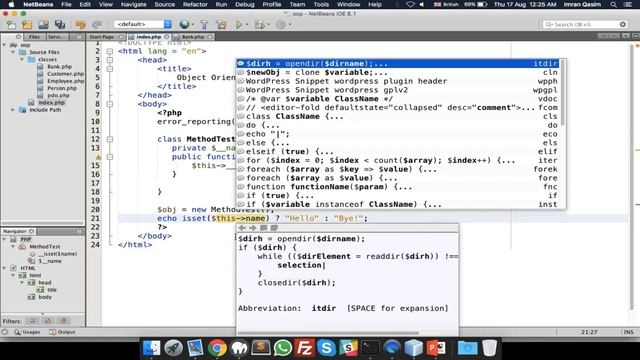Open the Navigate menu

133,4
